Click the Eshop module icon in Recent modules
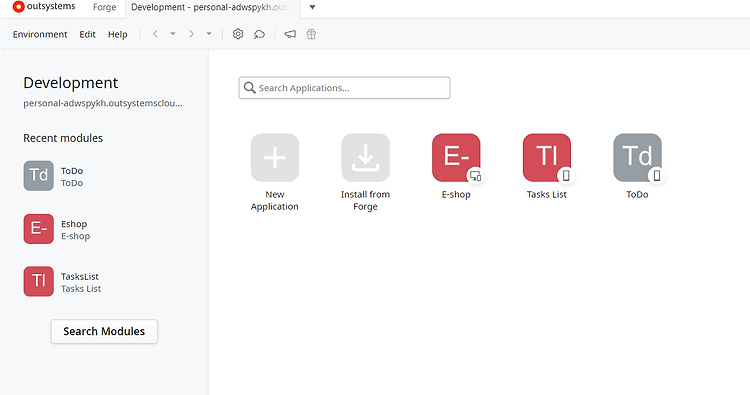 click(39, 229)
